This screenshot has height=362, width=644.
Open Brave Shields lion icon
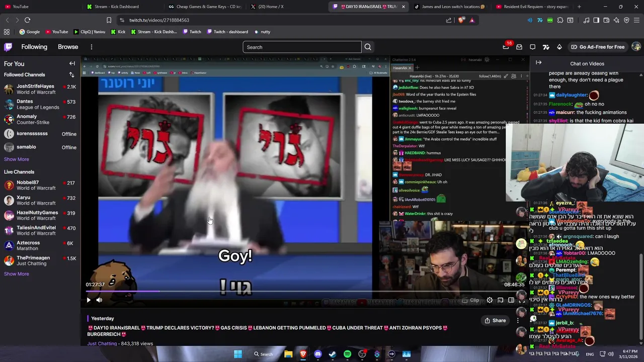point(461,20)
